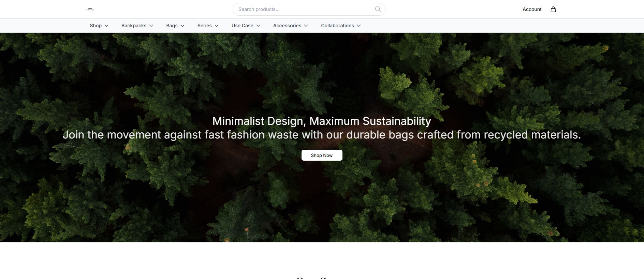Click the "Join the movement" hero subtitle text
The height and width of the screenshot is (279, 644).
point(322,135)
